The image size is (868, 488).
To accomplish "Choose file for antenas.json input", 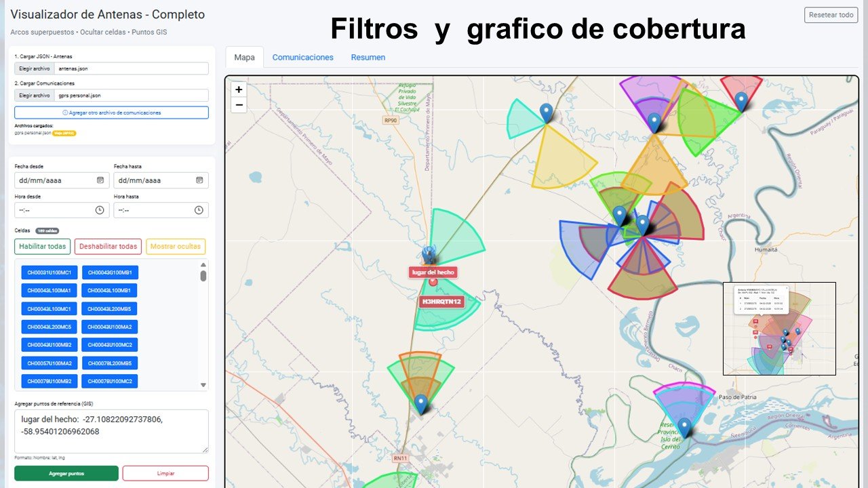I will point(34,68).
